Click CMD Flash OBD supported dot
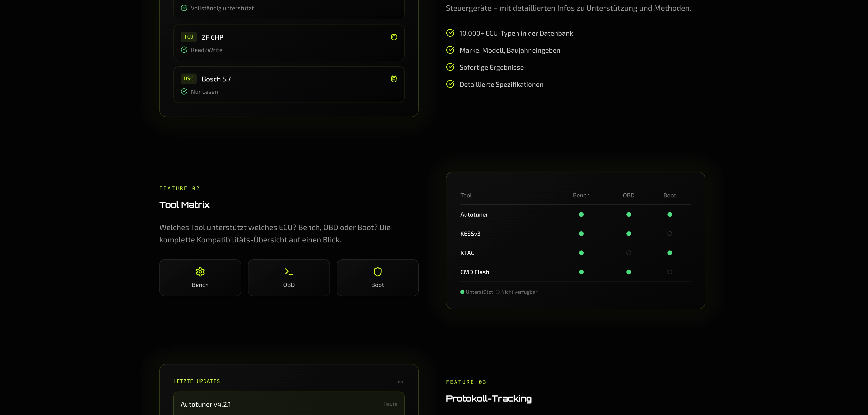Screen dimensions: 868x415 tap(629, 272)
